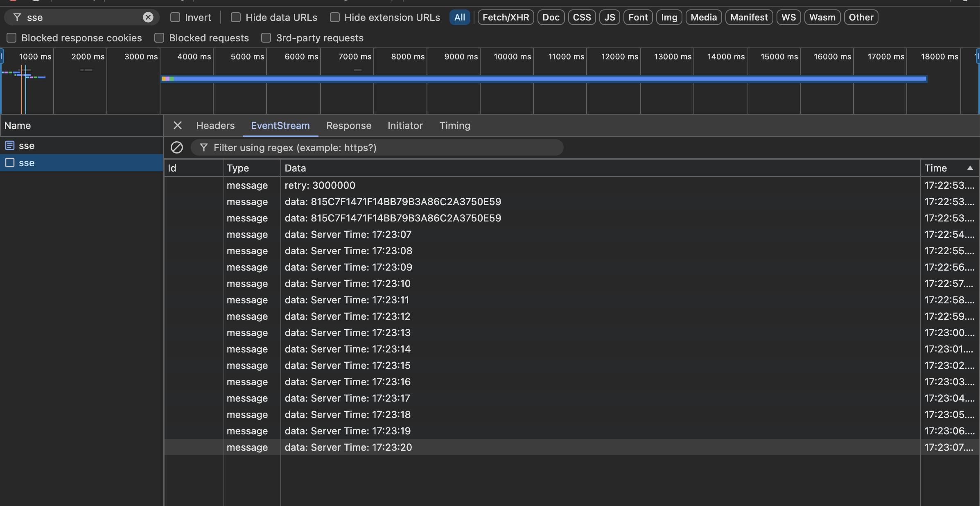Click the "WS" filter button

[788, 17]
